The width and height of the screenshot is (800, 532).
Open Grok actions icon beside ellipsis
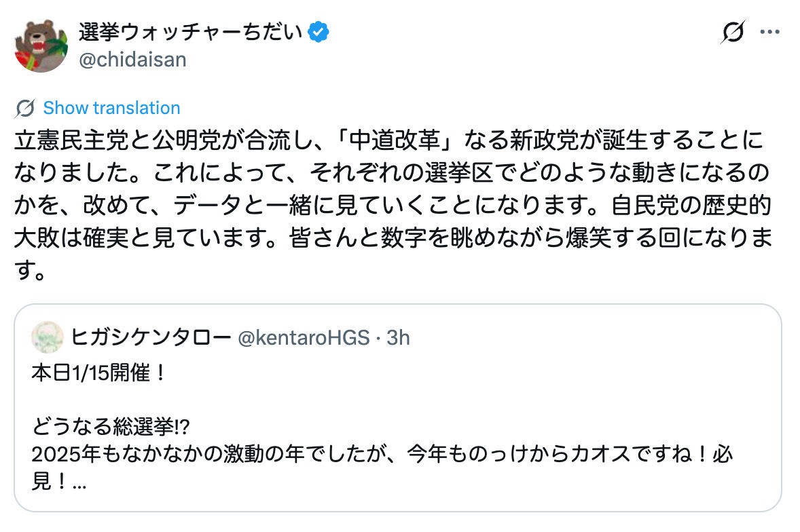[x=733, y=32]
